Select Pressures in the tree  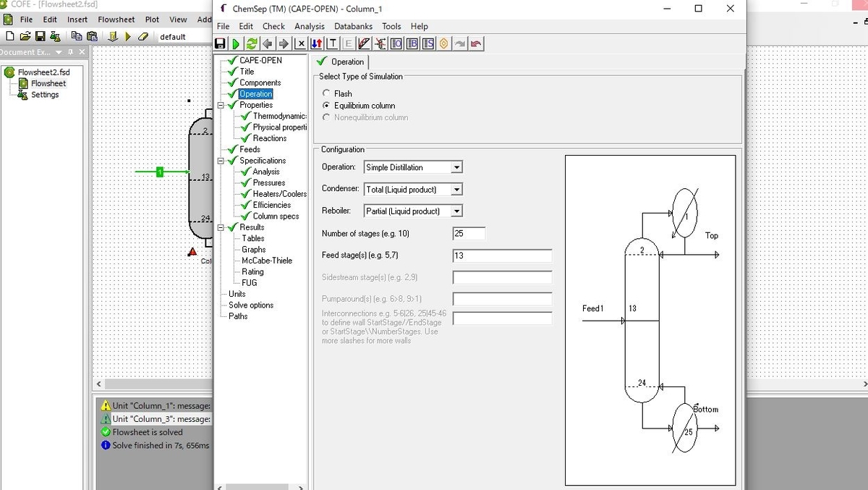(x=268, y=183)
